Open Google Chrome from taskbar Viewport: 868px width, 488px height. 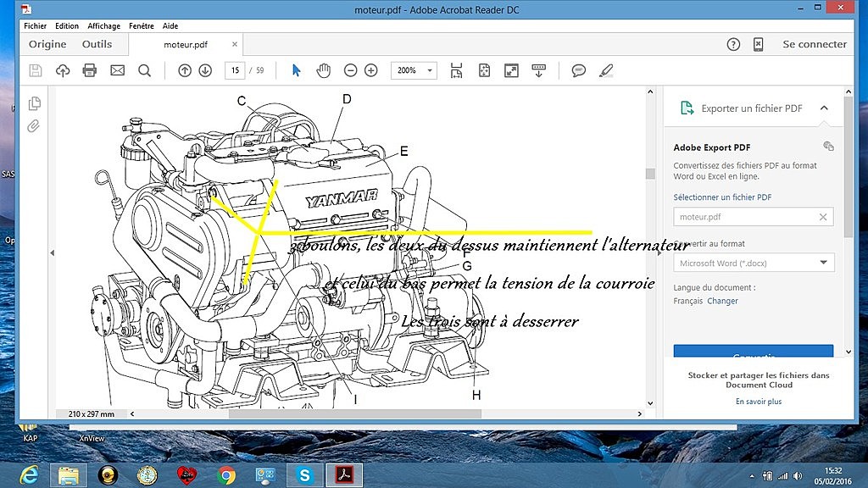pyautogui.click(x=226, y=475)
